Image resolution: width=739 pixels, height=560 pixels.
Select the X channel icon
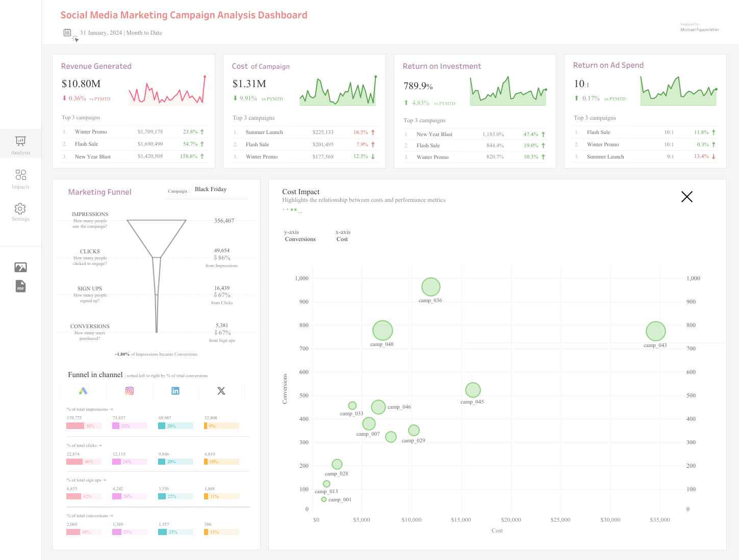(221, 391)
